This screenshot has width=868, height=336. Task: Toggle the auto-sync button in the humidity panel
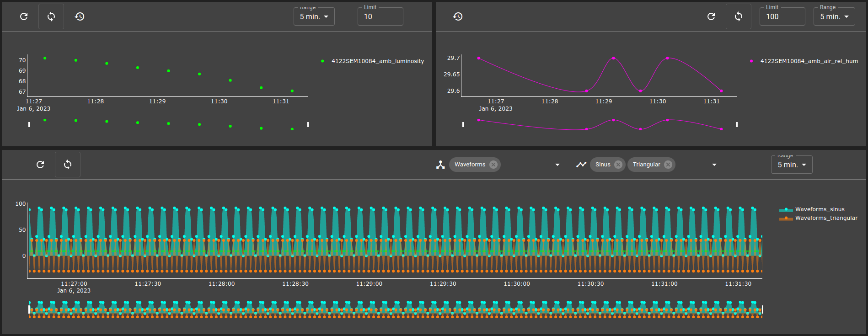pos(739,16)
